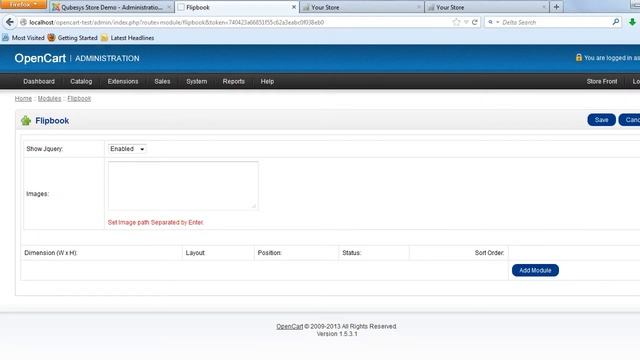This screenshot has width=640, height=360.
Task: Follow the Flipbook breadcrumb link
Action: point(79,98)
